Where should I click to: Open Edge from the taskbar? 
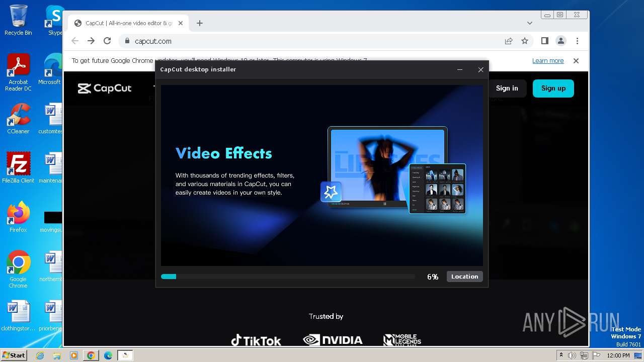[x=108, y=355]
